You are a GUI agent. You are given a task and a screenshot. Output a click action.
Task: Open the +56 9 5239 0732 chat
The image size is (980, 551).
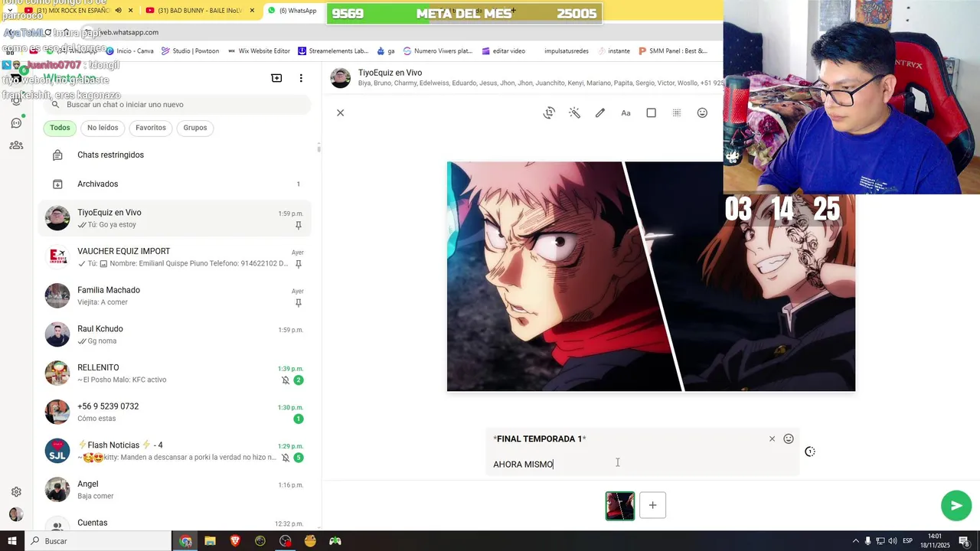coord(175,412)
